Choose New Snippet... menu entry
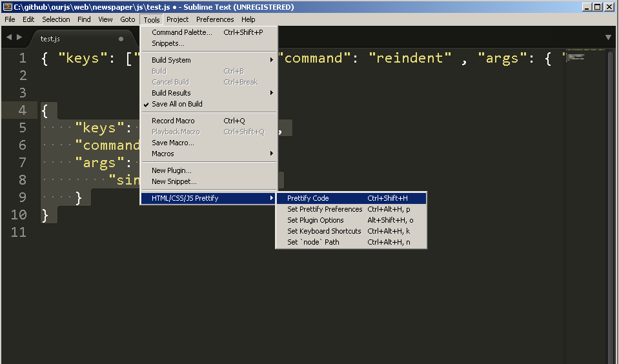The width and height of the screenshot is (619, 364). pyautogui.click(x=209, y=181)
